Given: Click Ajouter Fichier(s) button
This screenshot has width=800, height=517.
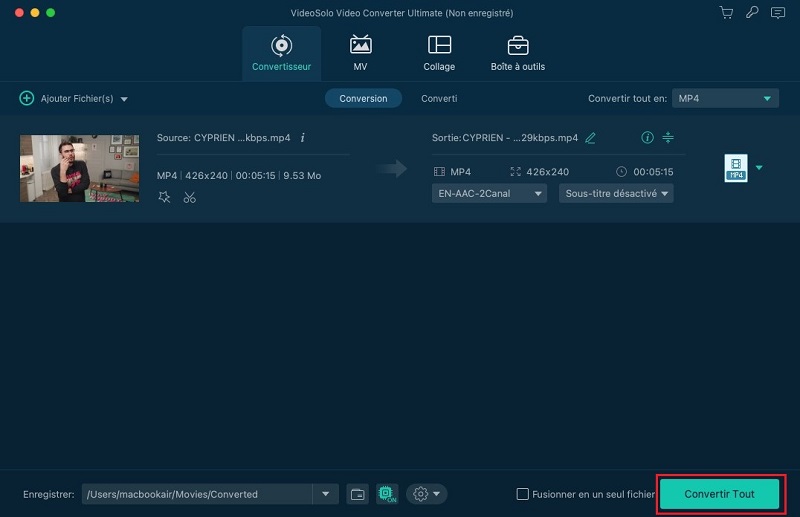Looking at the screenshot, I should pos(73,99).
